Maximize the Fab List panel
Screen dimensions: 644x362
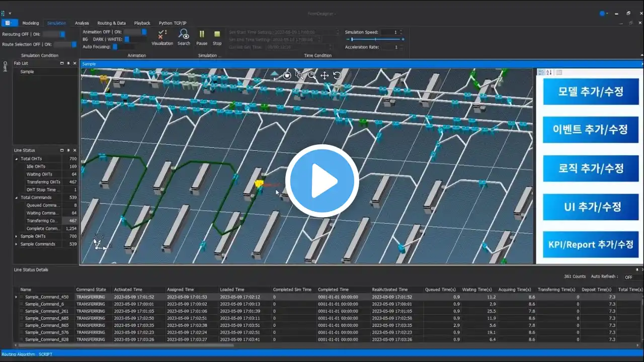(62, 63)
